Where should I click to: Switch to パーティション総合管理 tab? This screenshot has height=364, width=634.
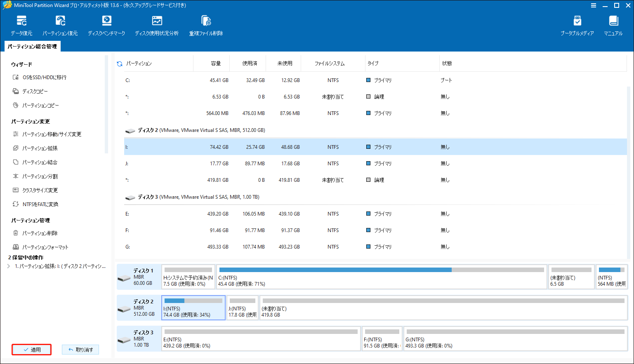[x=32, y=47]
